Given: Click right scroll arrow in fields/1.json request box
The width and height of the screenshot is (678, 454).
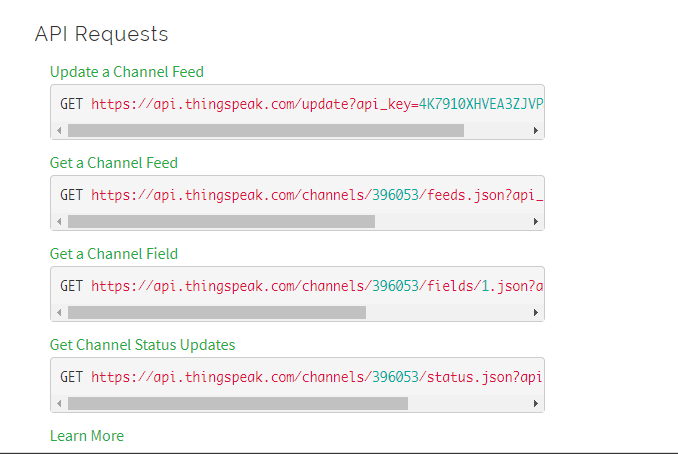Looking at the screenshot, I should pyautogui.click(x=536, y=313).
